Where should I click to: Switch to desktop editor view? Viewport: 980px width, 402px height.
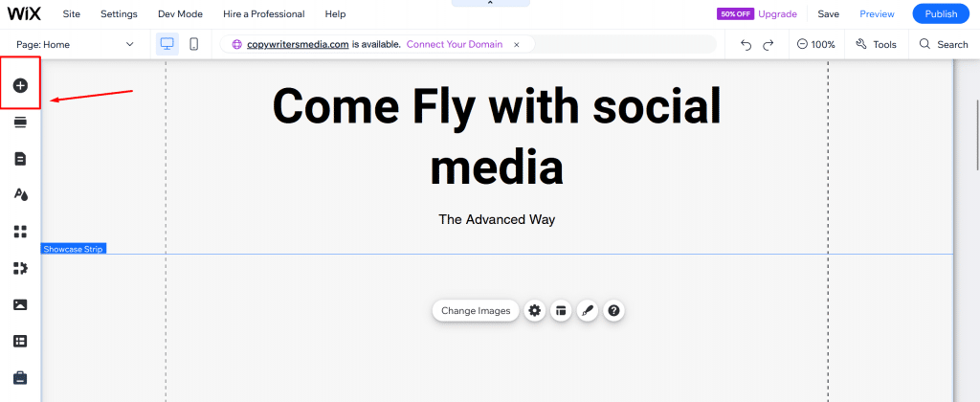tap(167, 44)
